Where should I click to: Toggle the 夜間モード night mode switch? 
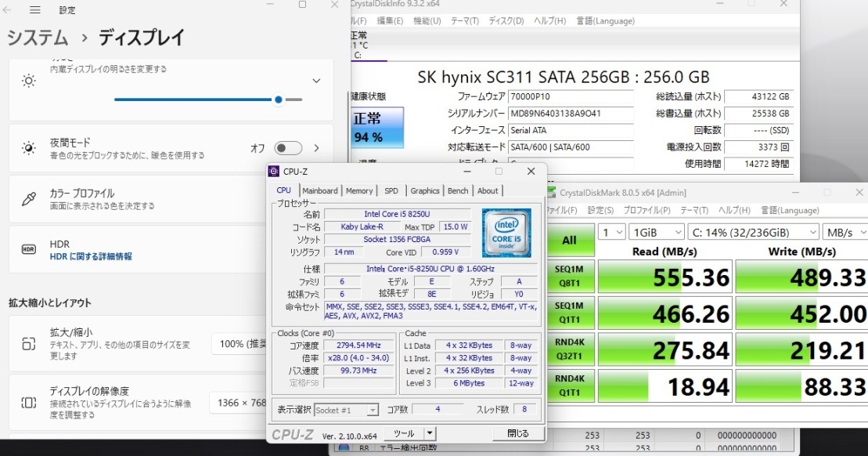(287, 148)
